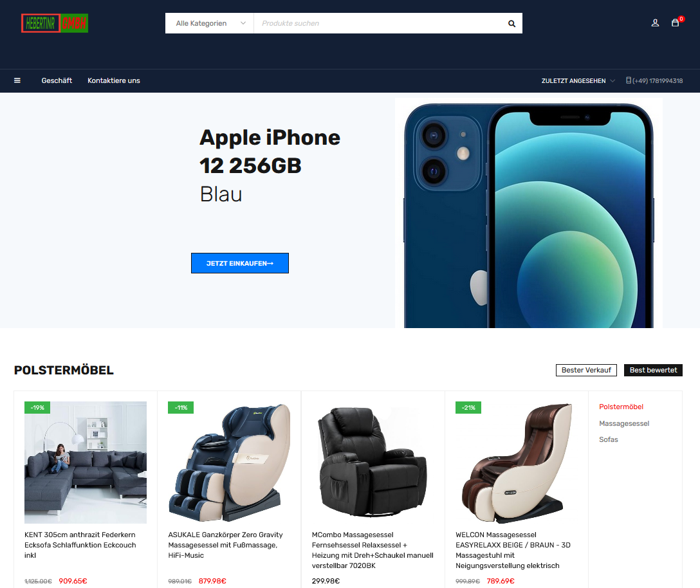Open the KENT Ecksofa product image
The width and height of the screenshot is (700, 588).
(86, 462)
